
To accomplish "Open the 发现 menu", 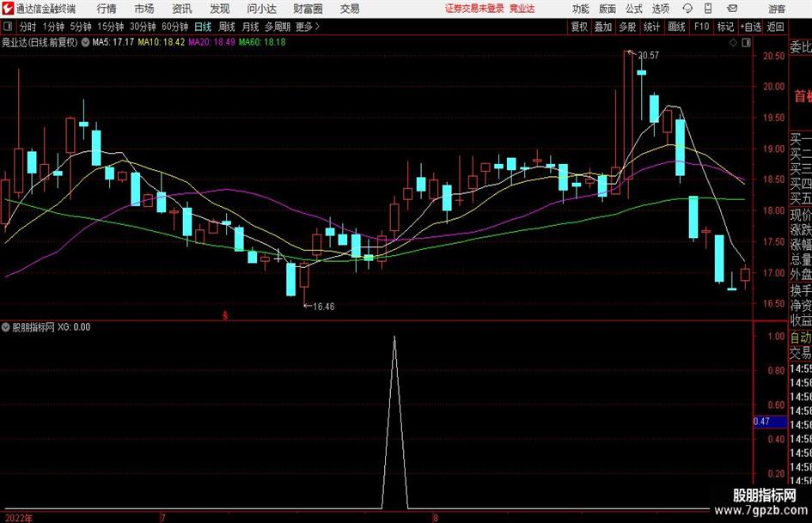I will [x=220, y=9].
